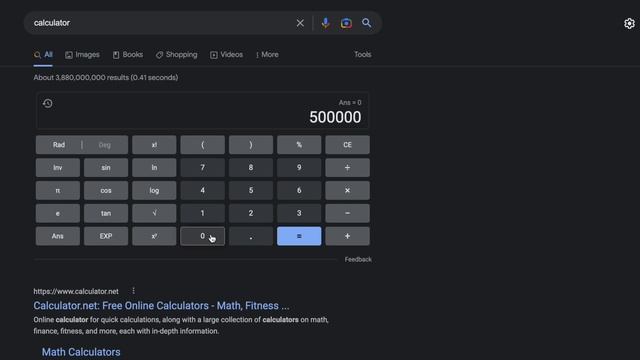Open Calculator.net Free Online Calculators result
Image resolution: width=640 pixels, height=360 pixels.
161,306
